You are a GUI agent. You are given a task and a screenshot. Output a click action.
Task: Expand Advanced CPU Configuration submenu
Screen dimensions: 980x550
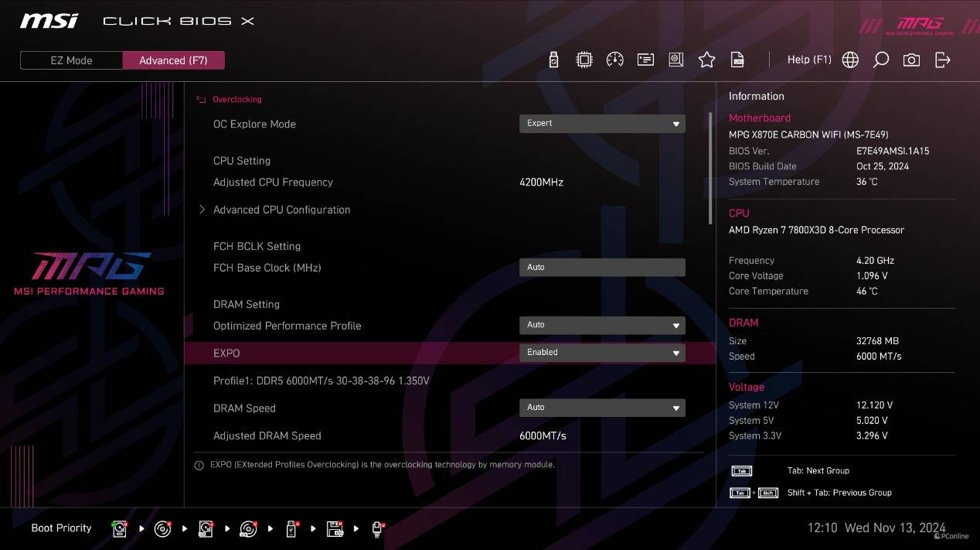281,210
